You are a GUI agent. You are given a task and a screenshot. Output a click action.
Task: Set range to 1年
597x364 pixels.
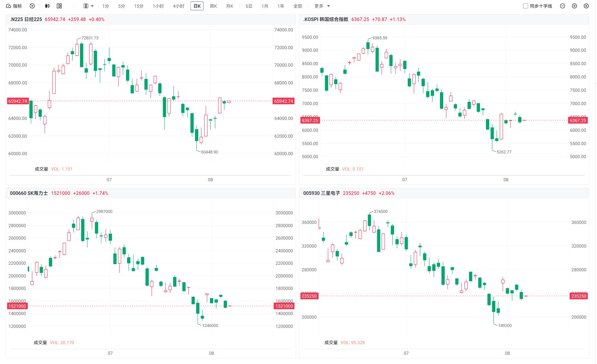[281, 6]
